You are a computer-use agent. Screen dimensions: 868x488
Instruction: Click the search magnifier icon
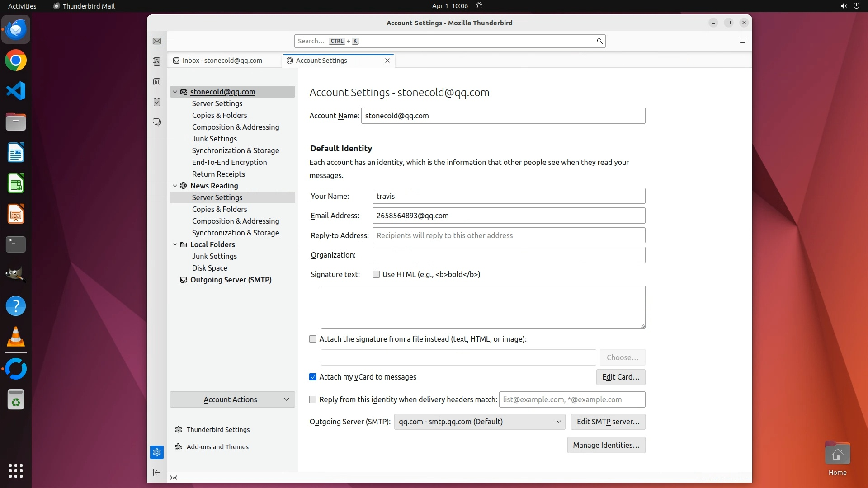(x=599, y=41)
